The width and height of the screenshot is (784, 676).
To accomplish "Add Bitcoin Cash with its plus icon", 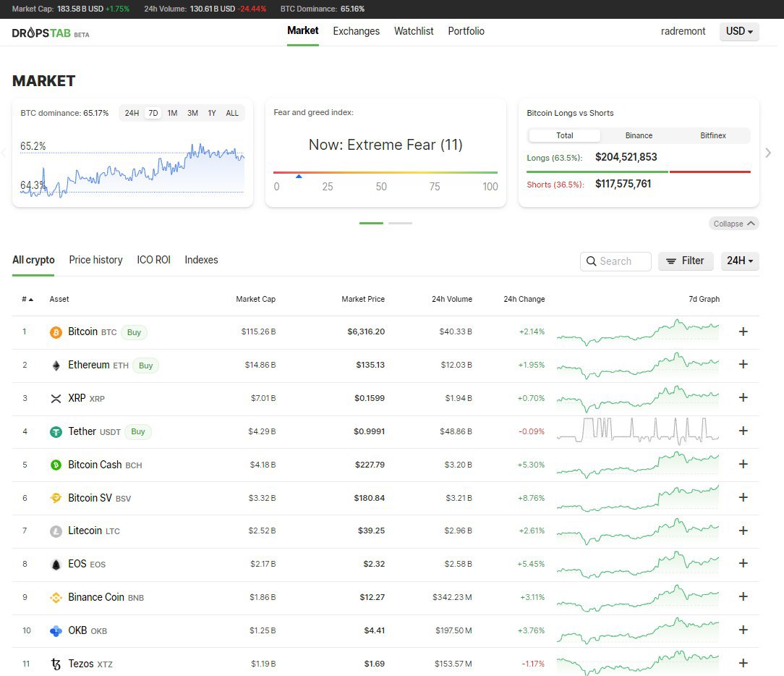I will click(743, 464).
